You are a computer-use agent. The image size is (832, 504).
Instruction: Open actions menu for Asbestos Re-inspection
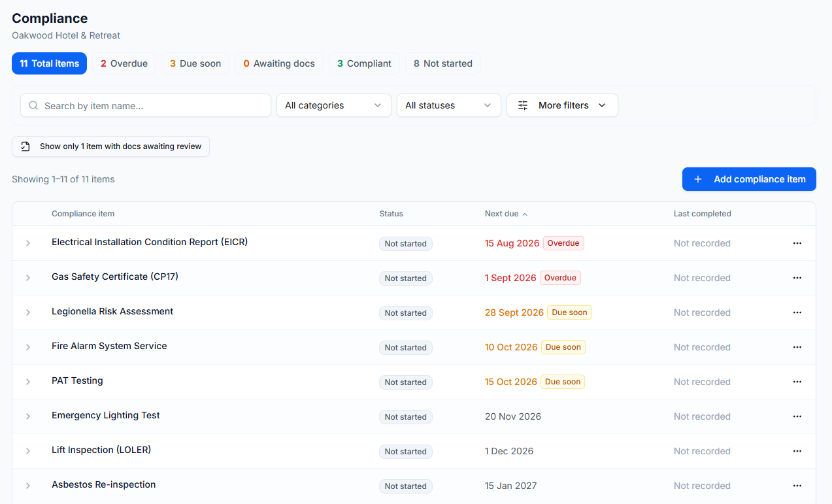pos(797,486)
